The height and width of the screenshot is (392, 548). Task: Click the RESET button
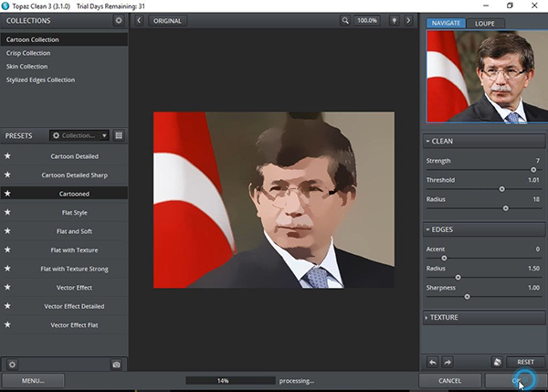[526, 362]
